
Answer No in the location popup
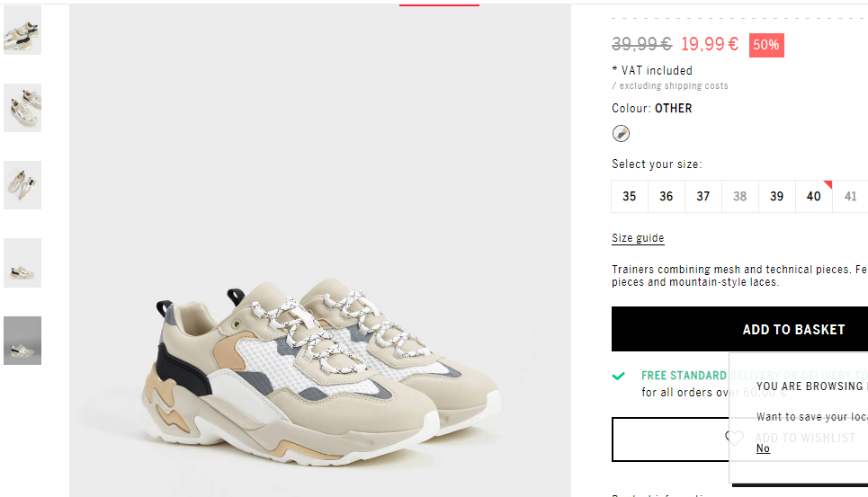click(x=763, y=448)
